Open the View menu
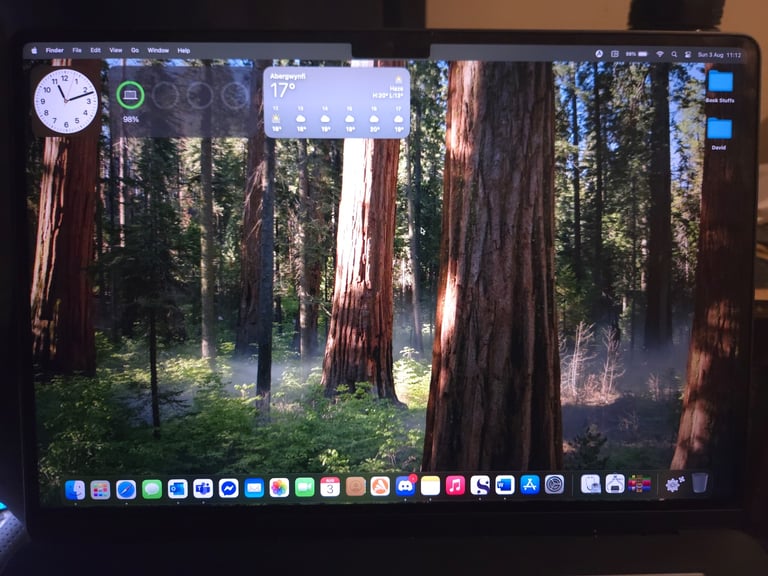 (116, 50)
